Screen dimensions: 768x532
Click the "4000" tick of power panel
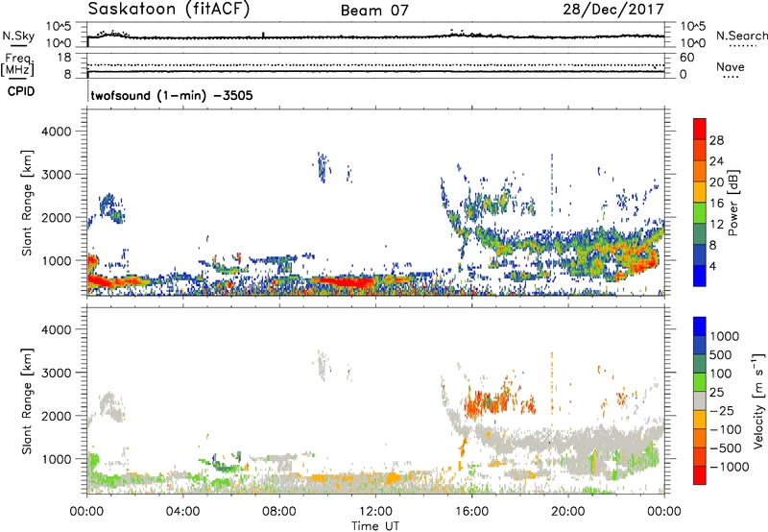[56, 132]
